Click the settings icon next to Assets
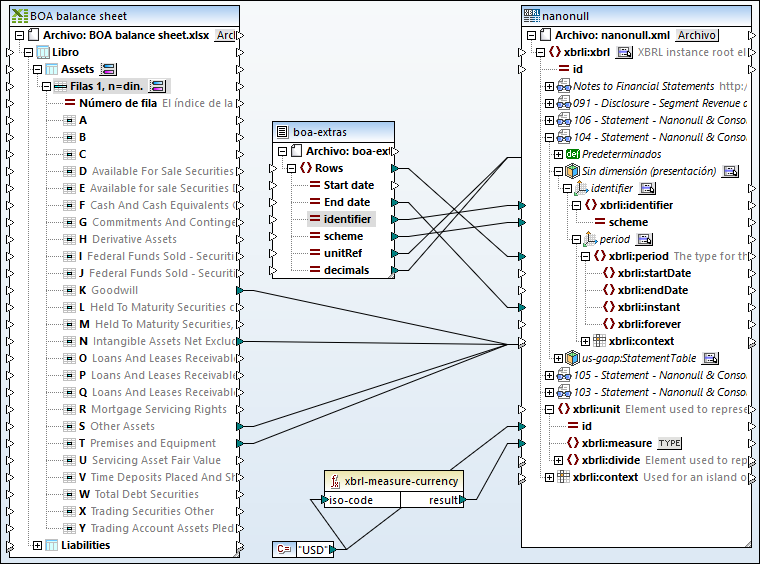 pyautogui.click(x=109, y=69)
